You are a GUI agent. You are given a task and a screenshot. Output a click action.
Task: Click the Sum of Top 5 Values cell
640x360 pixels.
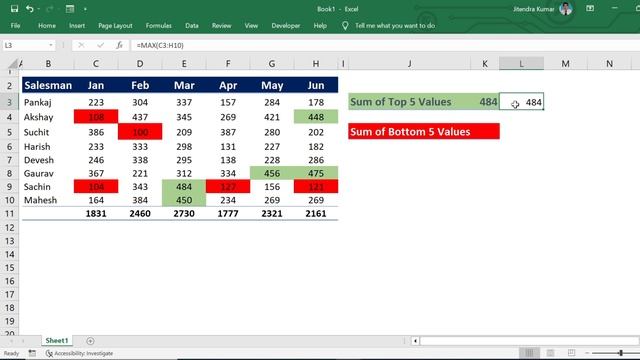pyautogui.click(x=409, y=102)
